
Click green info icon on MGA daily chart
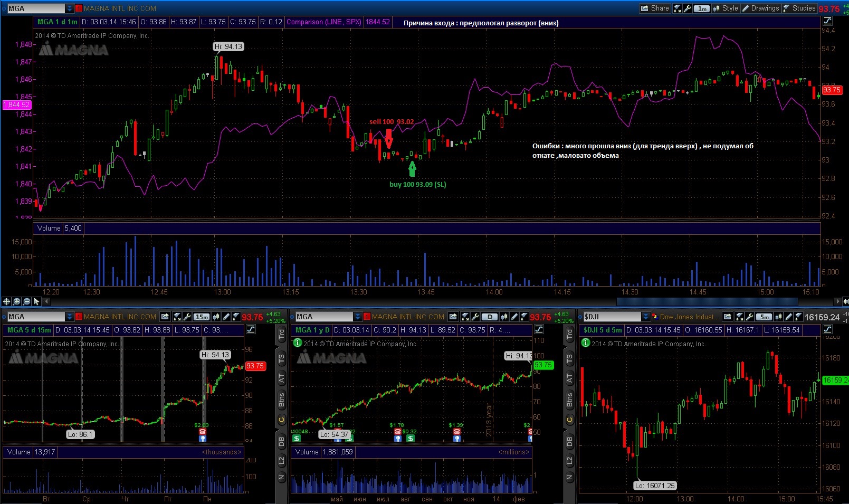297,343
